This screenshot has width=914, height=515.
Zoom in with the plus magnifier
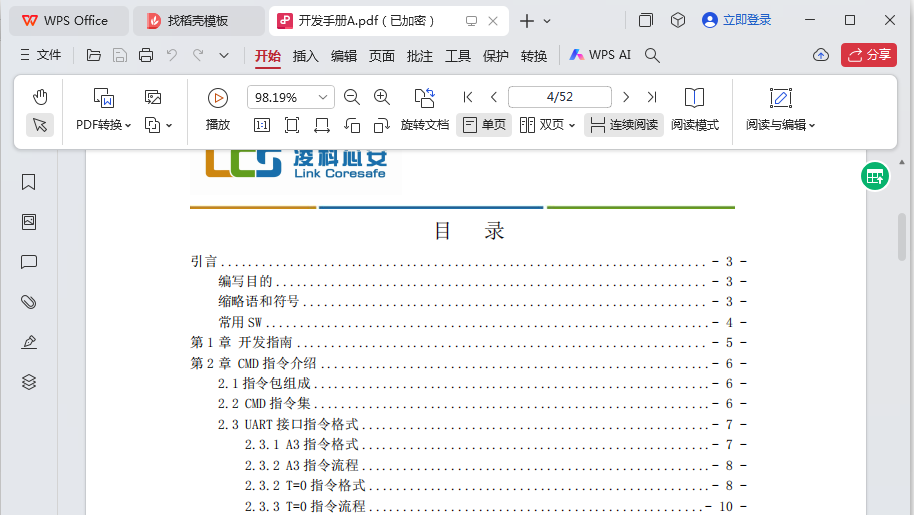(x=382, y=97)
